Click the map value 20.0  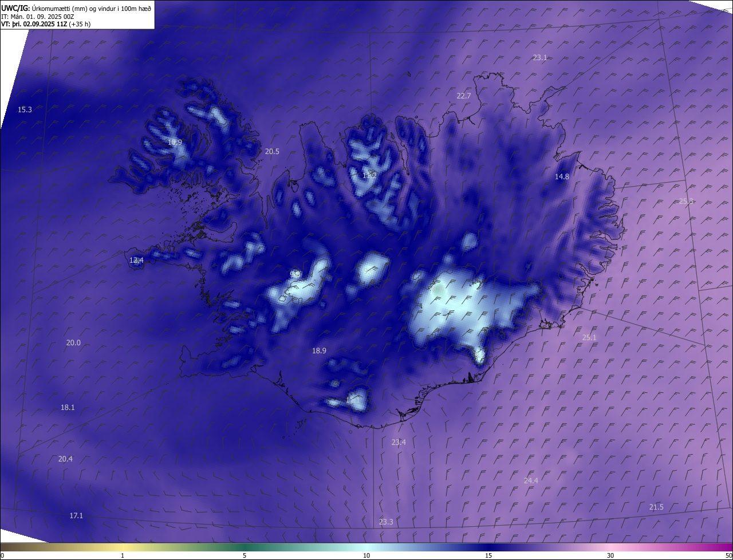[73, 342]
